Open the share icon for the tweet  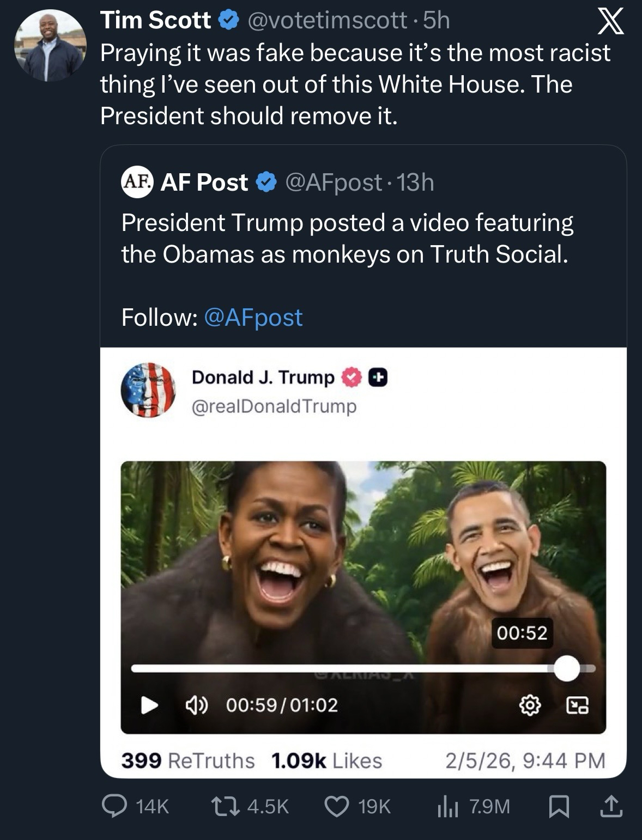(611, 806)
